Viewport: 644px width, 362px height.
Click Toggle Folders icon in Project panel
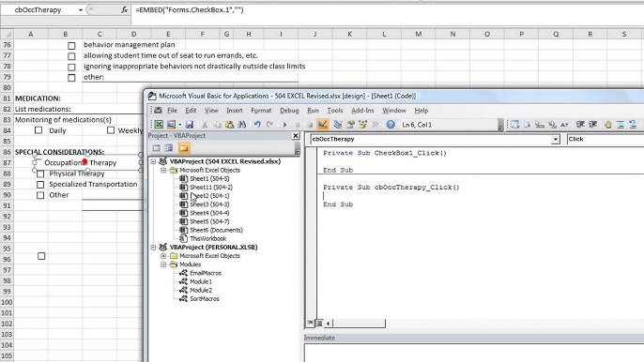coord(184,148)
